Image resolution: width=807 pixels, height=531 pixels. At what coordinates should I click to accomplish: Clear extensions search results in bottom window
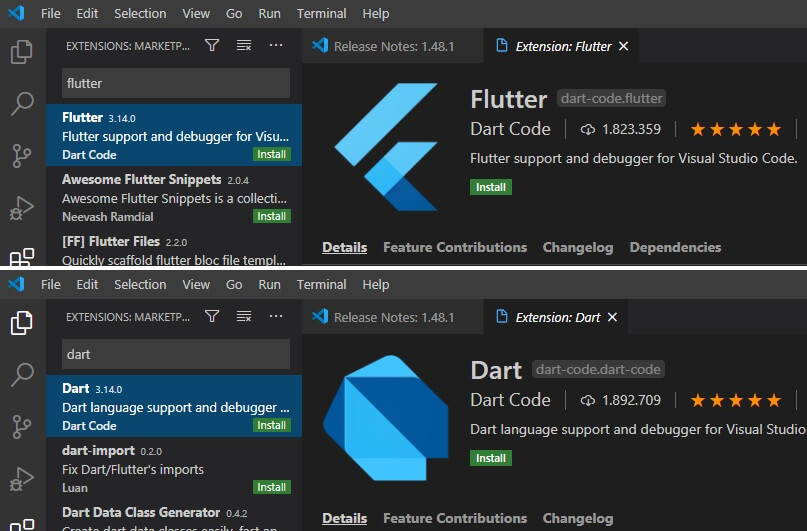244,316
